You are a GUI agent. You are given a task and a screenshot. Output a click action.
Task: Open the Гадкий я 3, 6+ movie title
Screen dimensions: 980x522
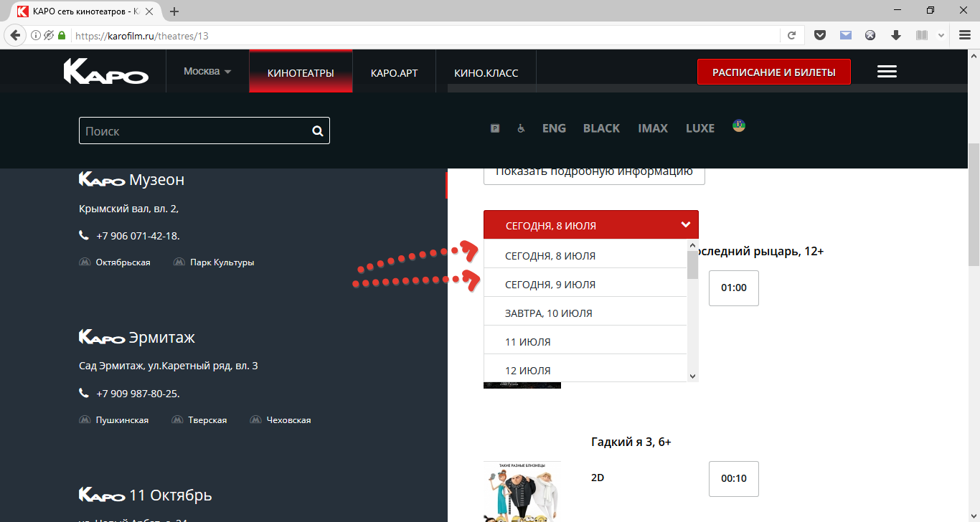click(631, 442)
